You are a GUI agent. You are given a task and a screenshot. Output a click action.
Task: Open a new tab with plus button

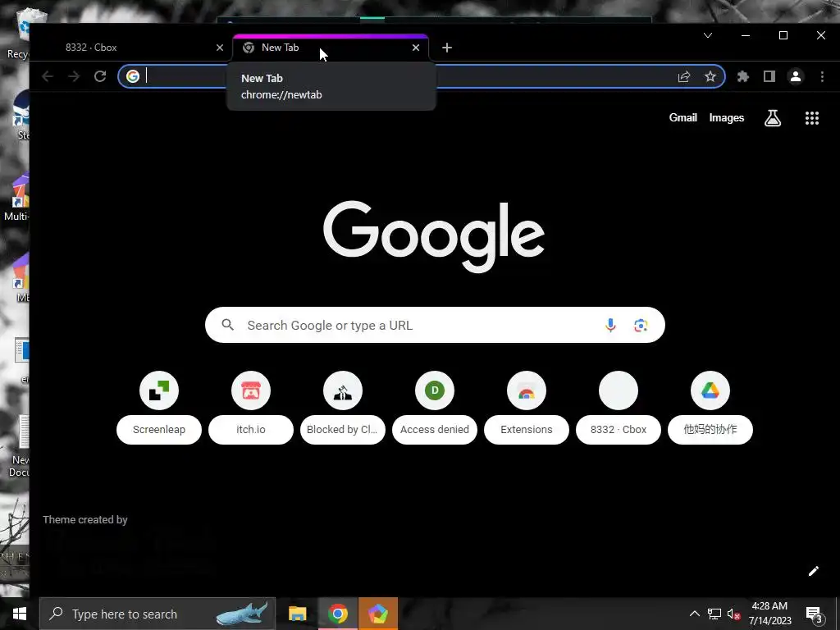pos(447,48)
